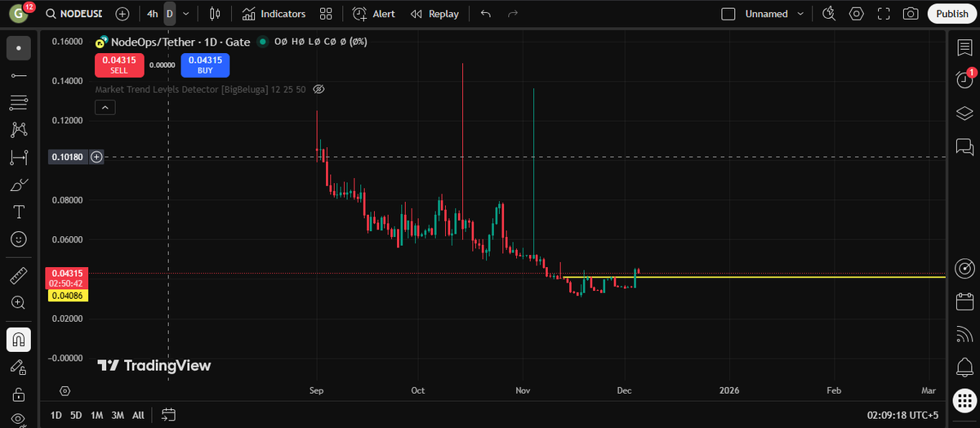Viewport: 980px width, 428px height.
Task: Open the watchlist panel
Action: coord(964,48)
